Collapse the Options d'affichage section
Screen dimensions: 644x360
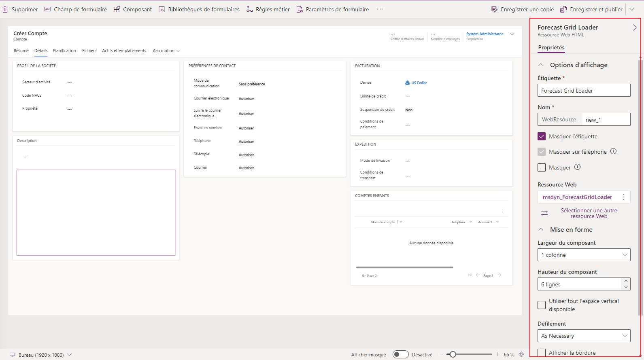541,65
